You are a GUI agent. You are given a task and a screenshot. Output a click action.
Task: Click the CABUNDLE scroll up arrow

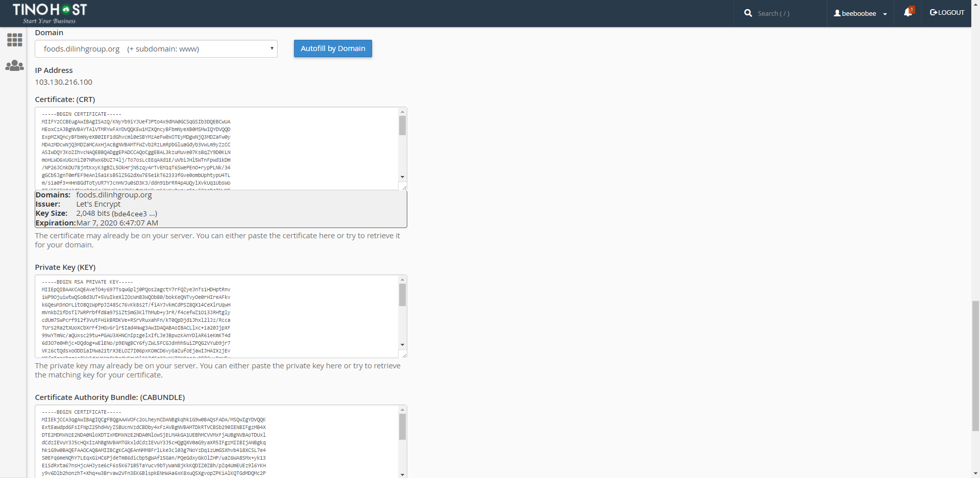click(x=402, y=409)
